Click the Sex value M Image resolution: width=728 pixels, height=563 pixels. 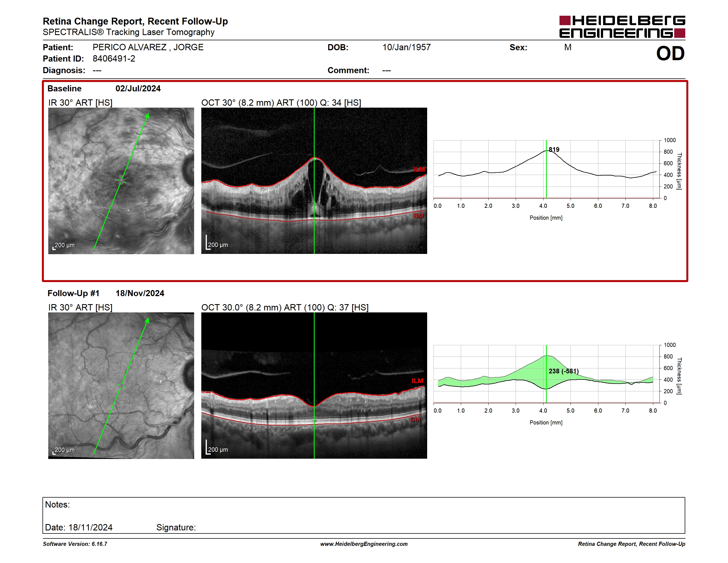tap(568, 47)
